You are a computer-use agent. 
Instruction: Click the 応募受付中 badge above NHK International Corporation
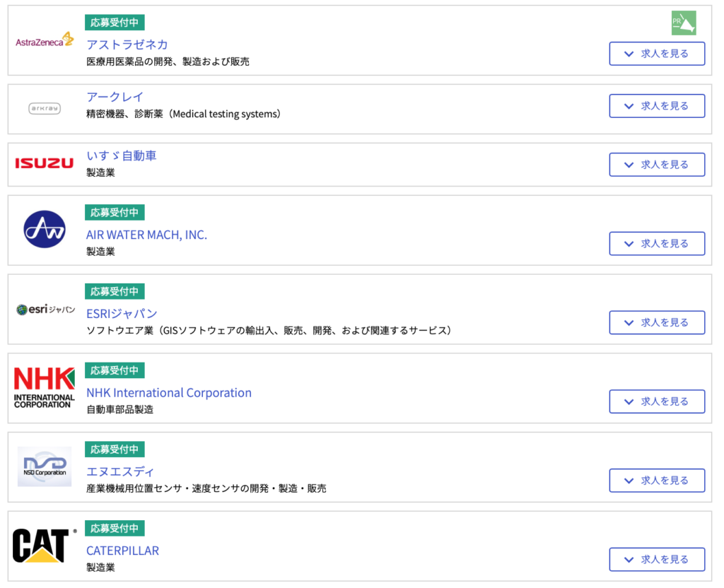tap(115, 370)
